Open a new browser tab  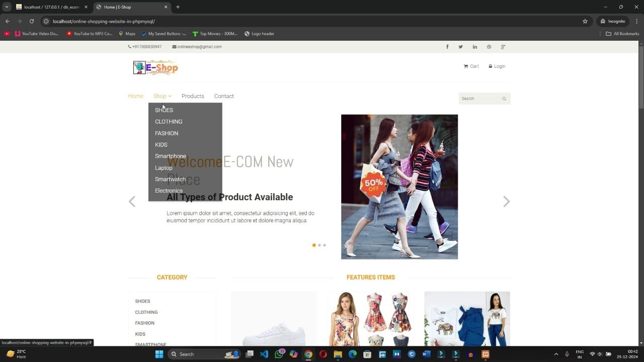point(178,7)
